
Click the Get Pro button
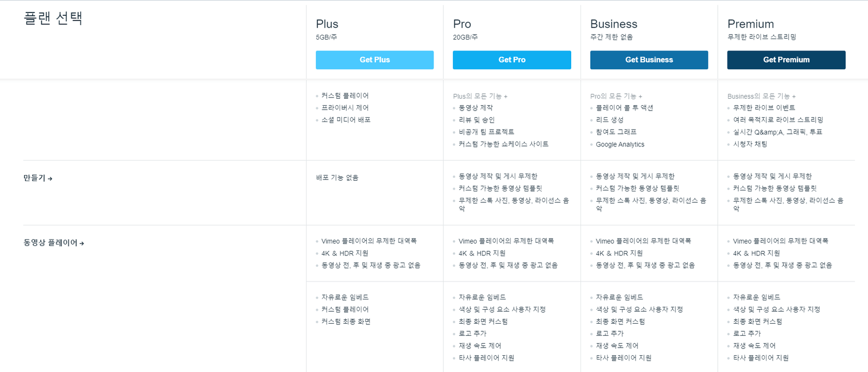point(512,60)
